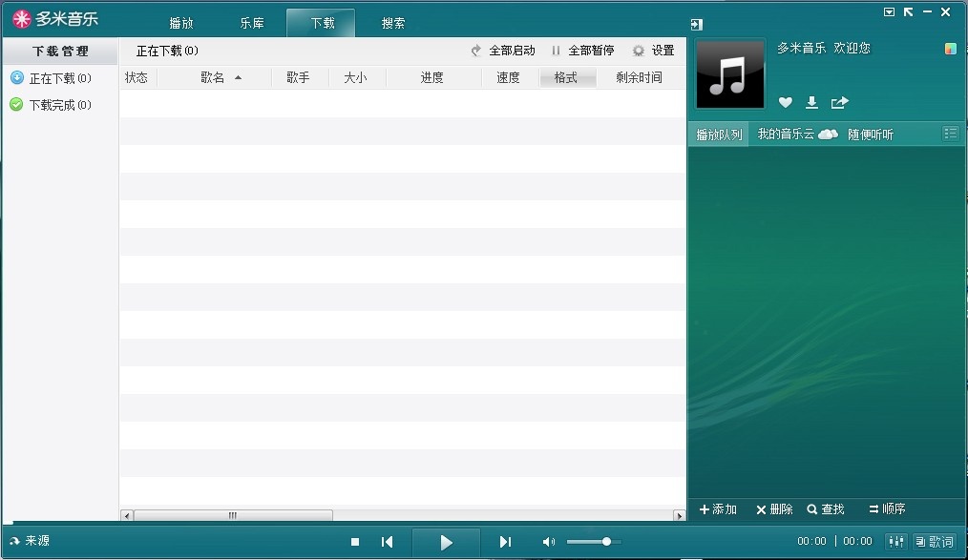Adjust the volume slider
Screen dimensions: 968x560
tap(593, 542)
